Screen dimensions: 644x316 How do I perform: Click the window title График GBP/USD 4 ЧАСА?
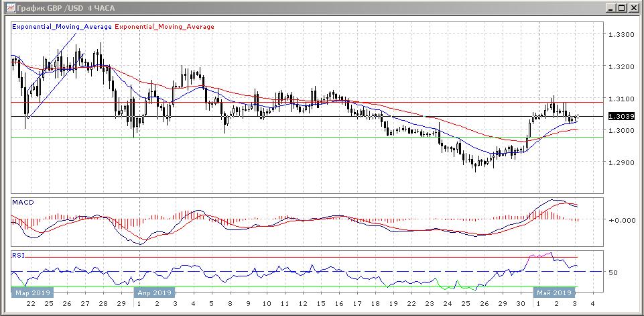point(66,8)
